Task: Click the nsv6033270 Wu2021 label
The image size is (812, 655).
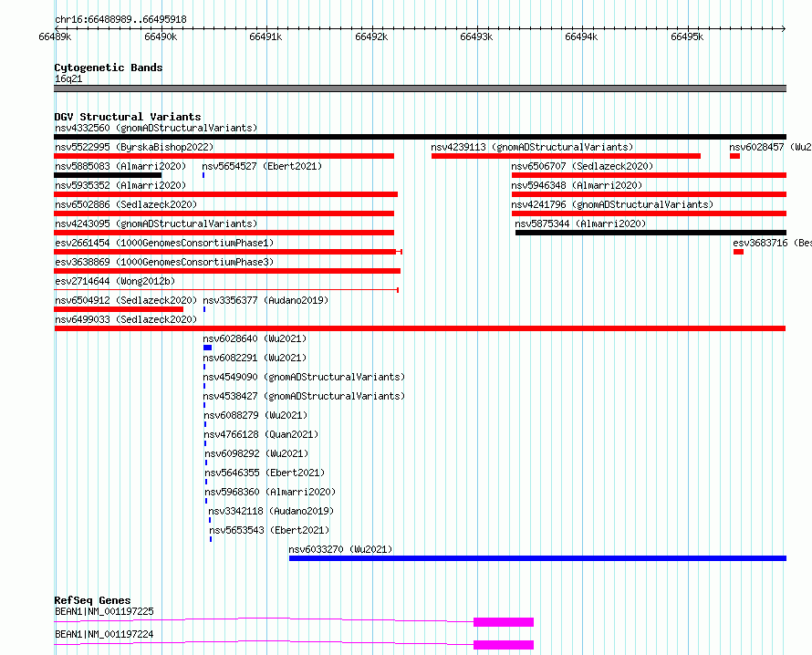Action: point(340,549)
